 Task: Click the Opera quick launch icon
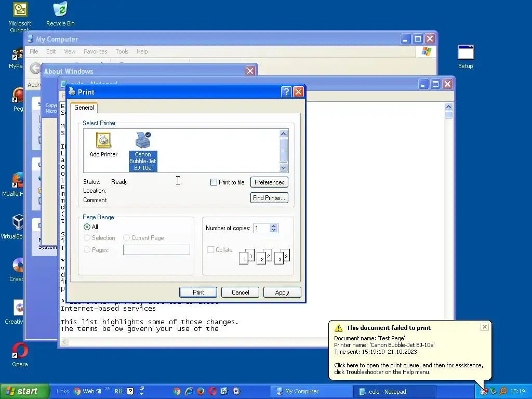[x=212, y=391]
